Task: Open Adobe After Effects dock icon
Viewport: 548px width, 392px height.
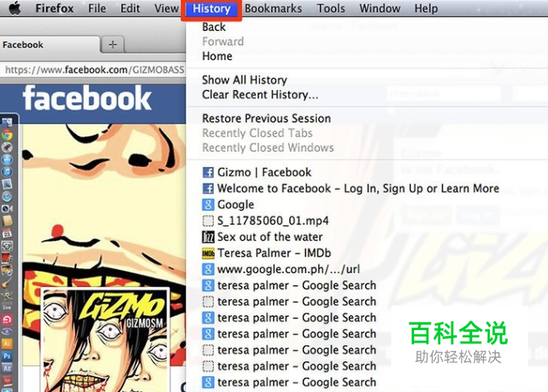Action: (7, 368)
